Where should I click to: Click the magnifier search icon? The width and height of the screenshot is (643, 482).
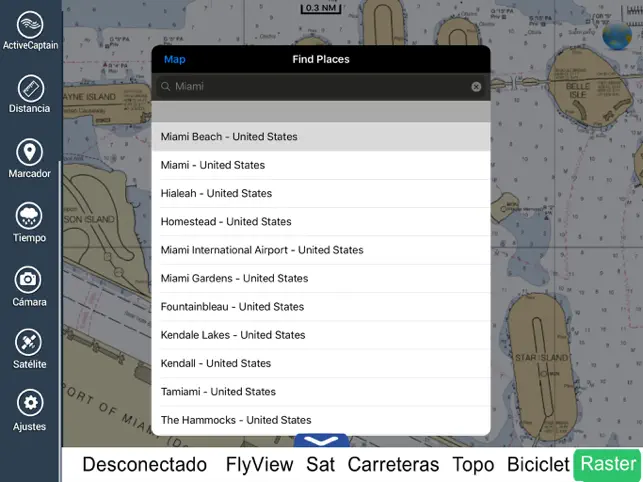[165, 86]
